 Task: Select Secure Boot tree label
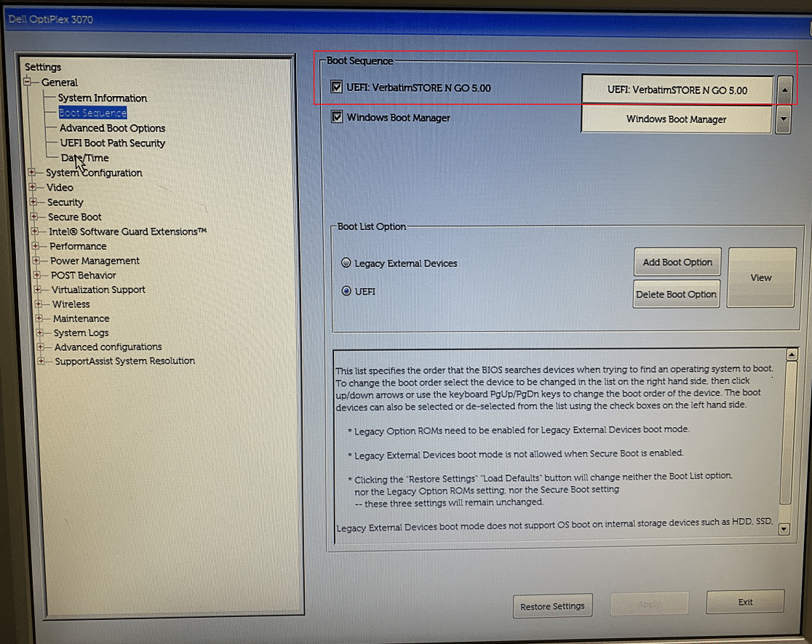point(74,217)
